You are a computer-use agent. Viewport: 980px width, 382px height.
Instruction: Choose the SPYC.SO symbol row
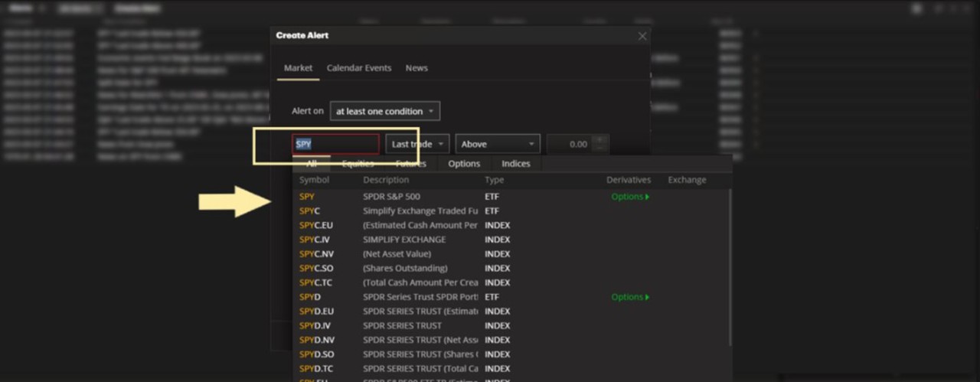click(x=511, y=268)
